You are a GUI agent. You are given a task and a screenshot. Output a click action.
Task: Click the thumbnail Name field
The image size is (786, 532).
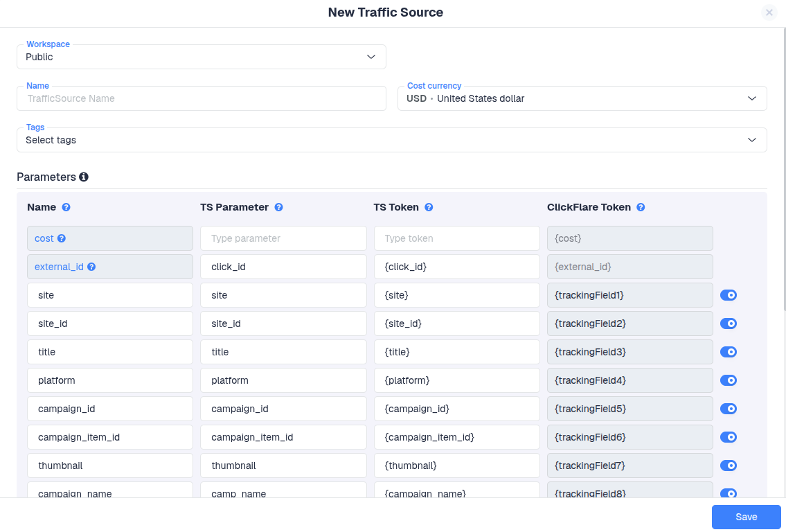(110, 465)
